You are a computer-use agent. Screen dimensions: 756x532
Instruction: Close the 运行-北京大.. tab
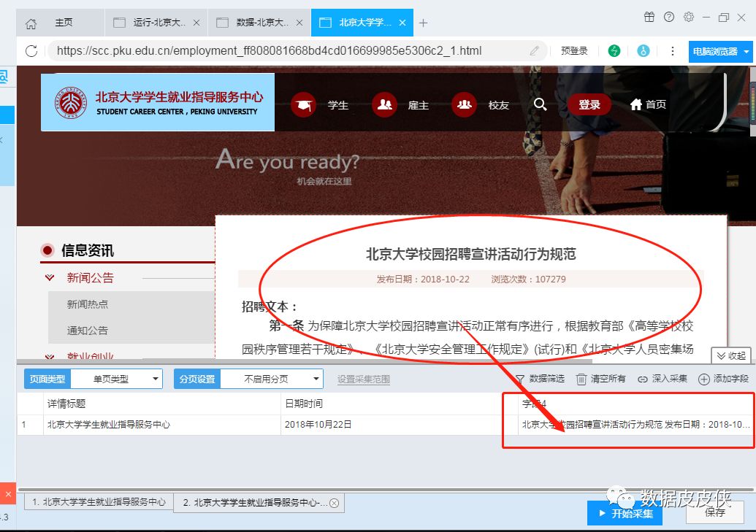[196, 23]
